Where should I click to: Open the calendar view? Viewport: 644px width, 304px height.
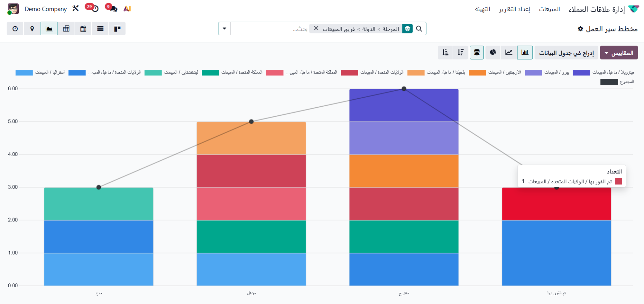click(x=83, y=29)
